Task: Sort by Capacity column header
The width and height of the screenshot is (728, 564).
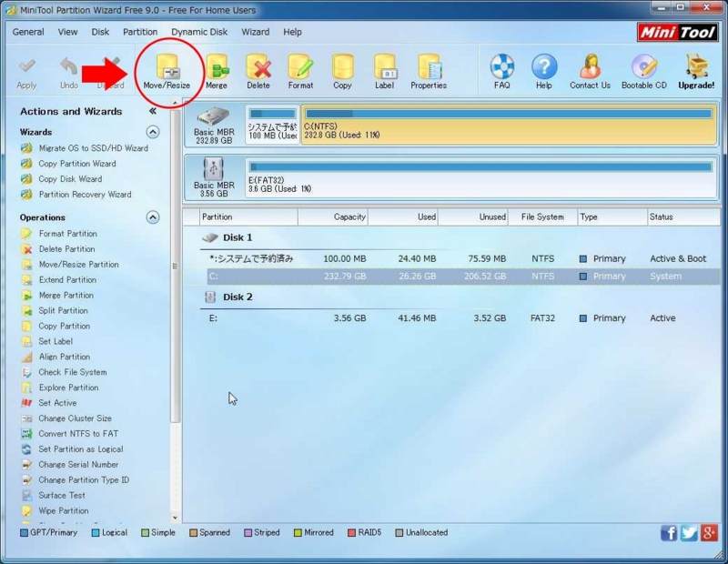Action: (x=333, y=217)
